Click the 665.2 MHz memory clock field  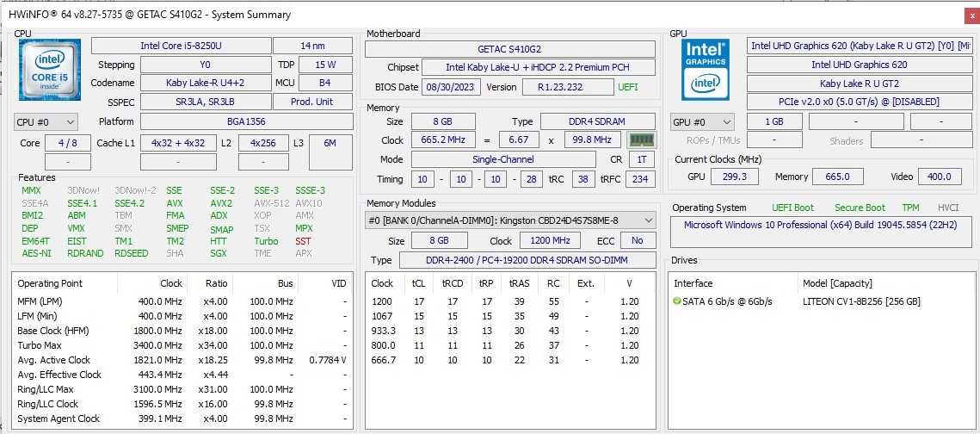point(444,140)
